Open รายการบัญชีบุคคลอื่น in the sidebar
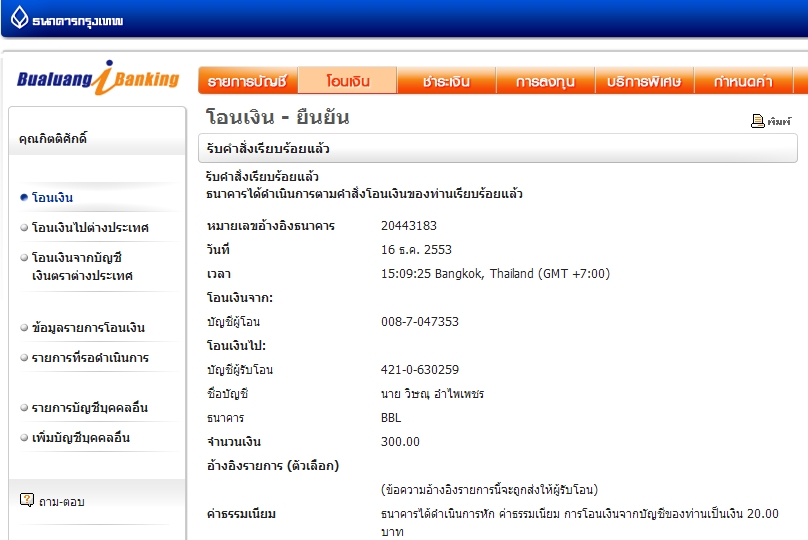 90,408
